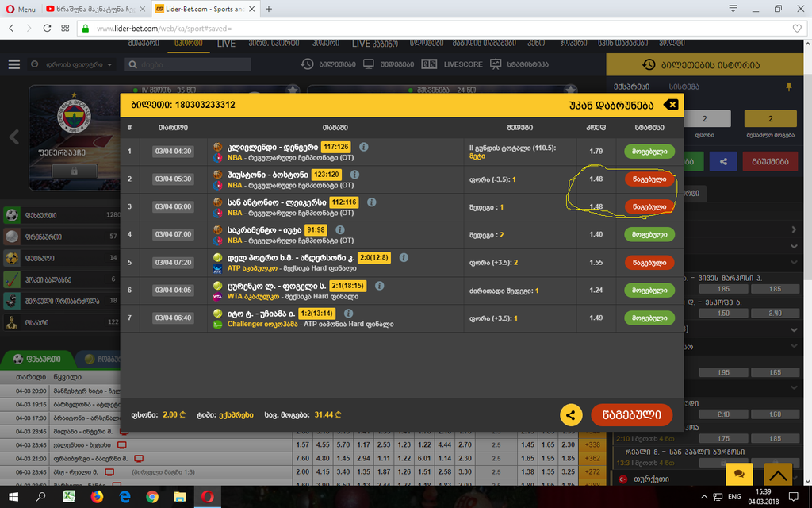Image resolution: width=812 pixels, height=508 pixels.
Task: Open Chrome from taskbar
Action: tap(152, 497)
